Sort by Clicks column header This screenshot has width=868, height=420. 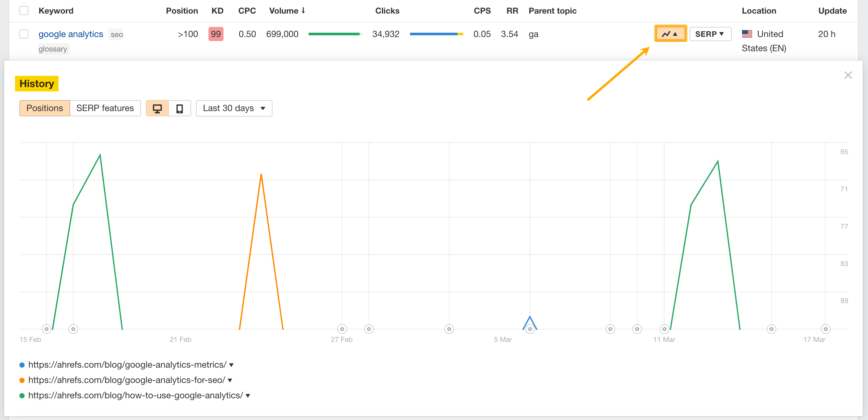387,11
